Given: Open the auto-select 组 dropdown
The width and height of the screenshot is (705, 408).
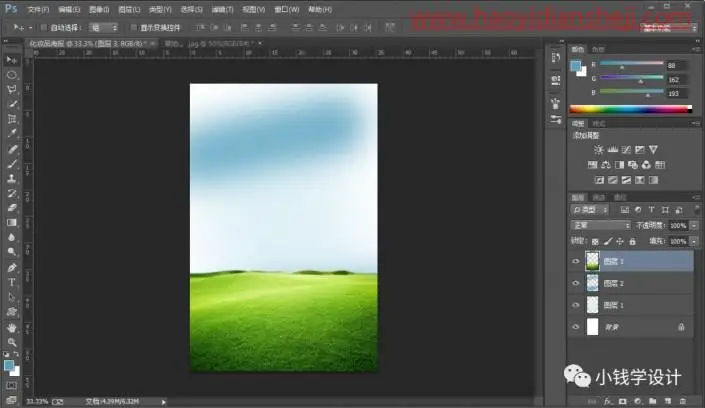Looking at the screenshot, I should coord(103,27).
